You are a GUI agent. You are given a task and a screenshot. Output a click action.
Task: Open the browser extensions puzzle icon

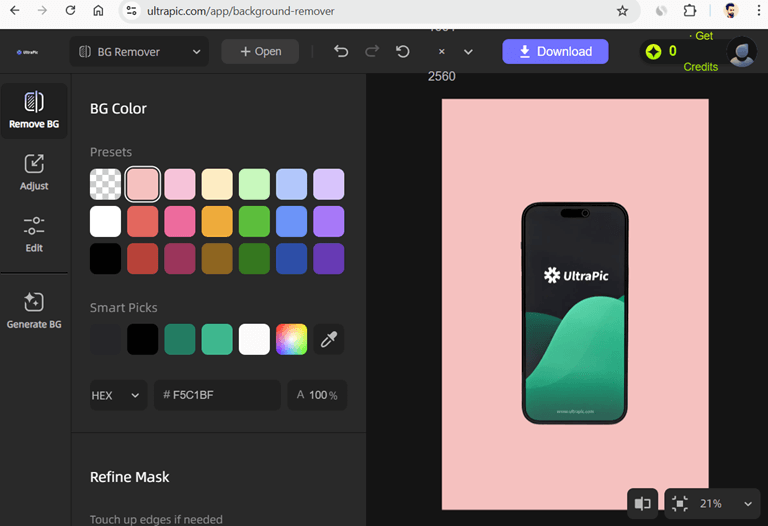coord(690,10)
